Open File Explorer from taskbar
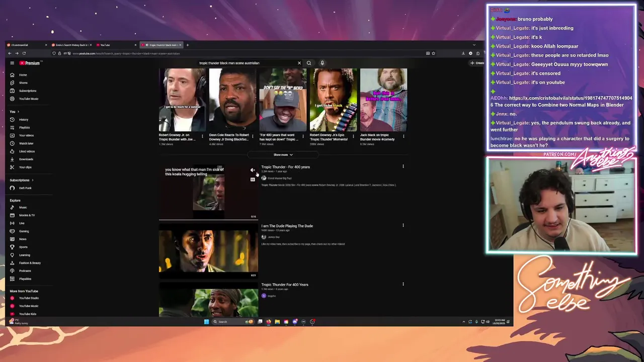This screenshot has height=362, width=644. coord(277,322)
